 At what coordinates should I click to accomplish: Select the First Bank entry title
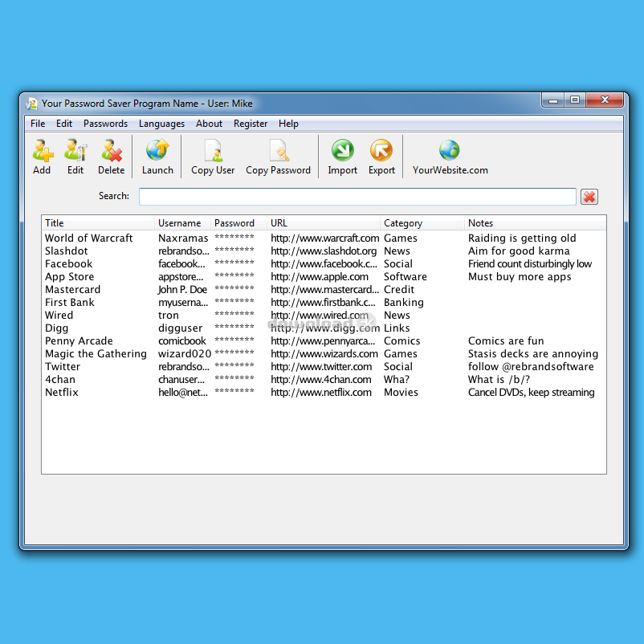69,302
